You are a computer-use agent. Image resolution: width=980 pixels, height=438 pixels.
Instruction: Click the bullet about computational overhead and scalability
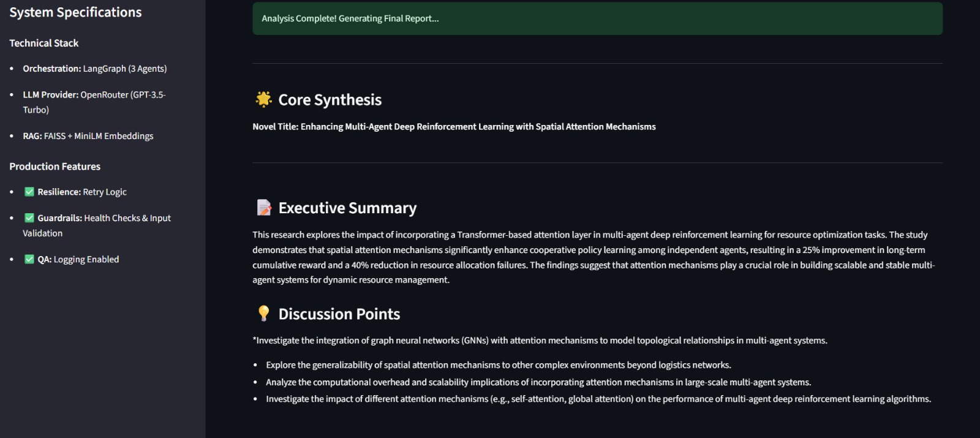click(538, 382)
